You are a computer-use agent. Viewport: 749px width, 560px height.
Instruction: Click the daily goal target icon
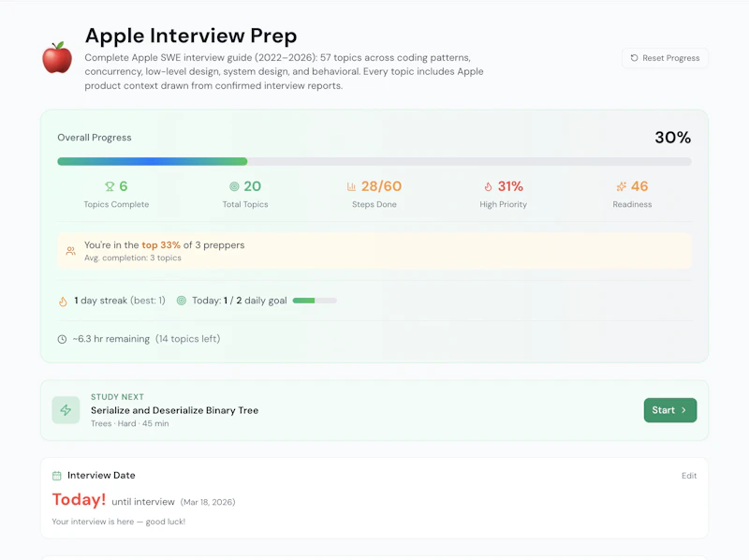[x=182, y=301]
